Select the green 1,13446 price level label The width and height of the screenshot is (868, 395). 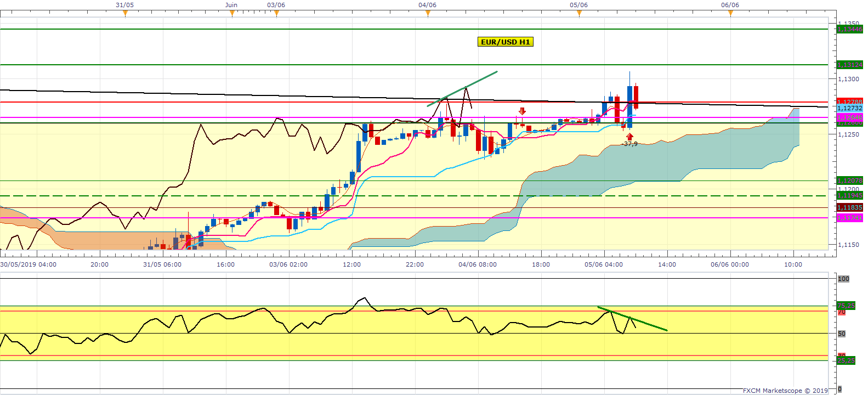pyautogui.click(x=850, y=29)
